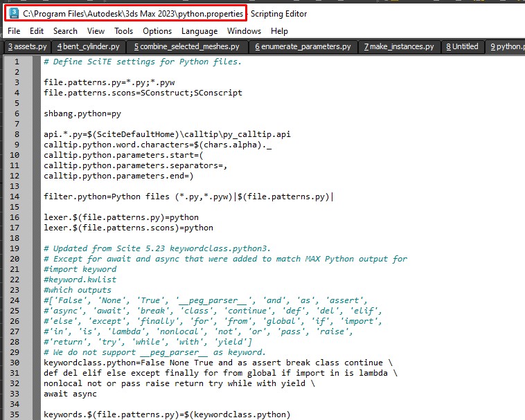This screenshot has height=420, width=525.
Task: Click the file path in the title bar
Action: [x=133, y=14]
